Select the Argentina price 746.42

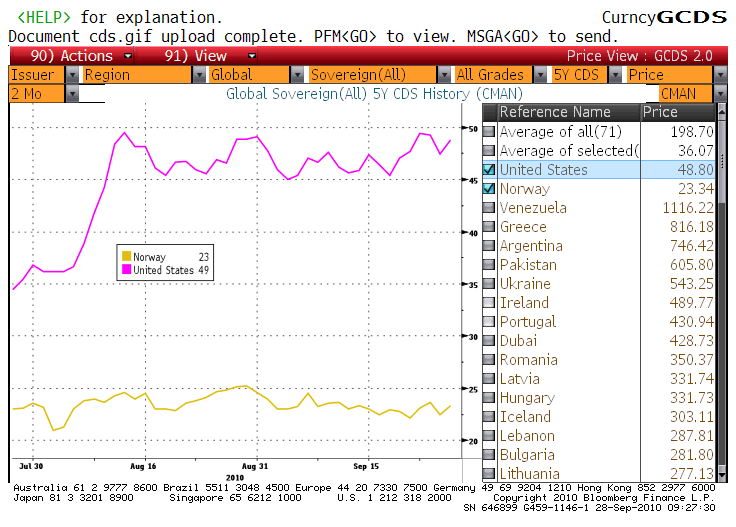click(691, 245)
